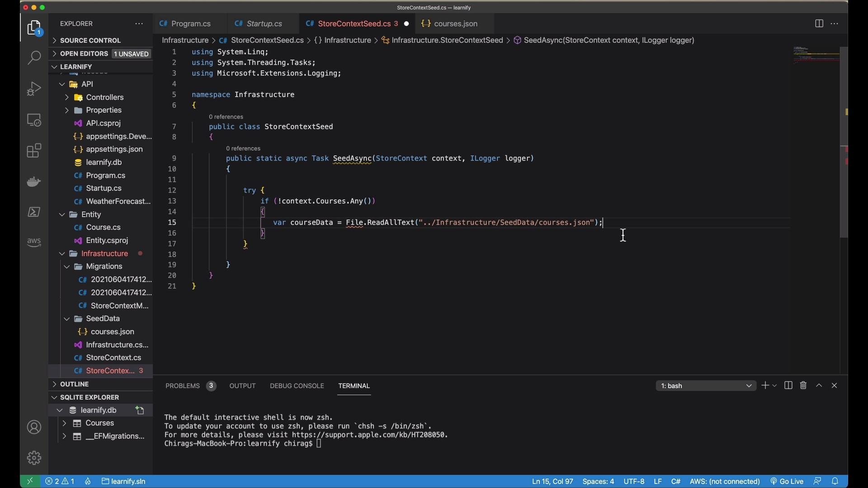The width and height of the screenshot is (868, 488).
Task: Click the code minimap preview
Action: pyautogui.click(x=816, y=55)
